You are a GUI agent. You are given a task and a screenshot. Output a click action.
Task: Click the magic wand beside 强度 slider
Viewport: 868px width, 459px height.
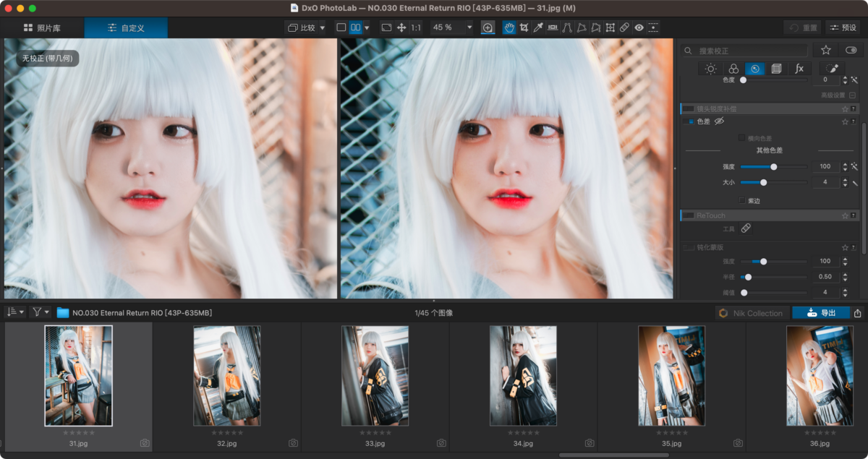(x=854, y=166)
